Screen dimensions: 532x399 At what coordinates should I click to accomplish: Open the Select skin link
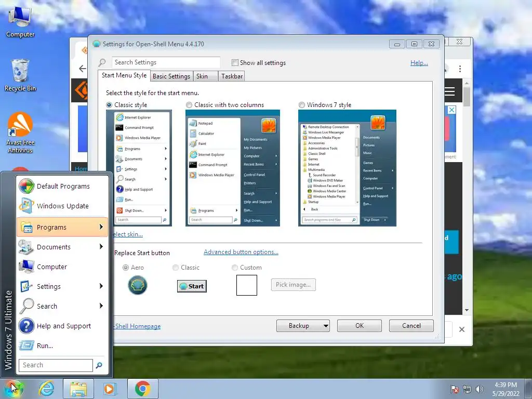(x=128, y=234)
